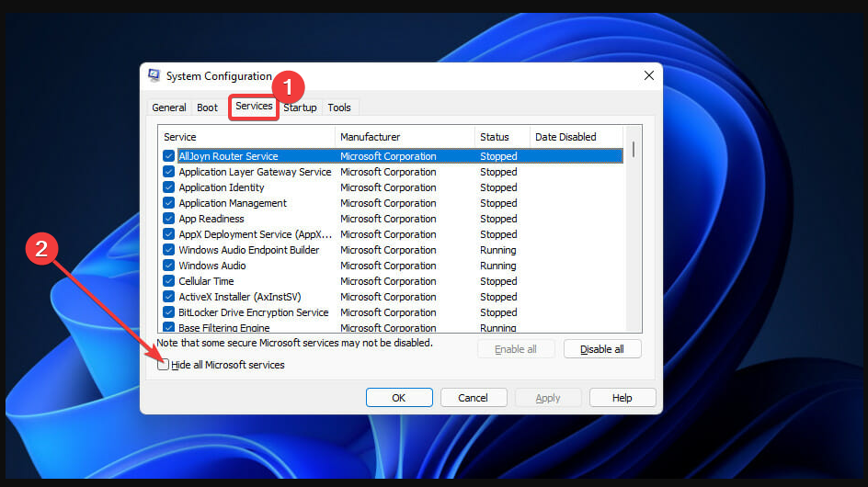Select the Windows Audio Endpoint Builder row

393,250
